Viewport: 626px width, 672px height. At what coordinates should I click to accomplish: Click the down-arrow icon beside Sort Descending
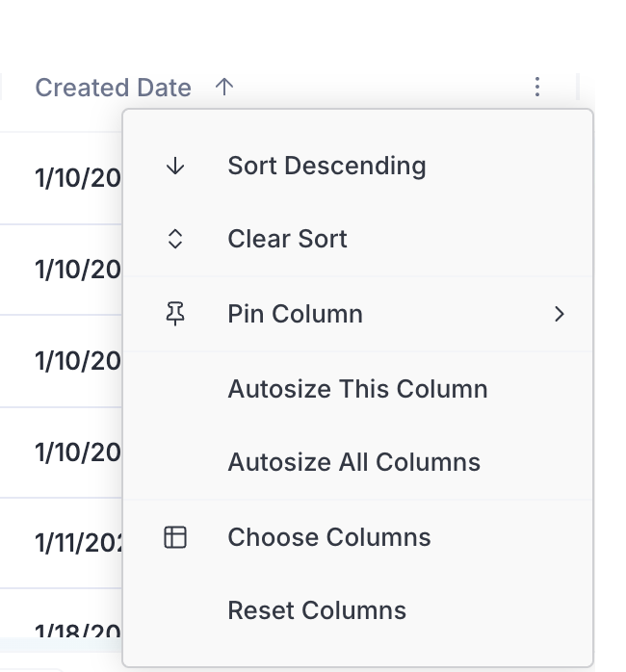(175, 166)
